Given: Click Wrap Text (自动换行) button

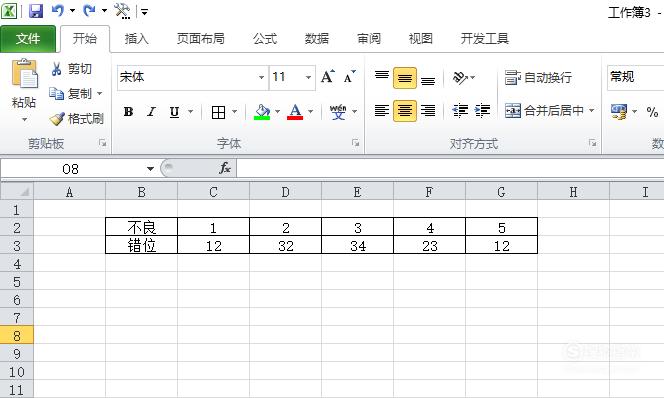Looking at the screenshot, I should (x=538, y=77).
